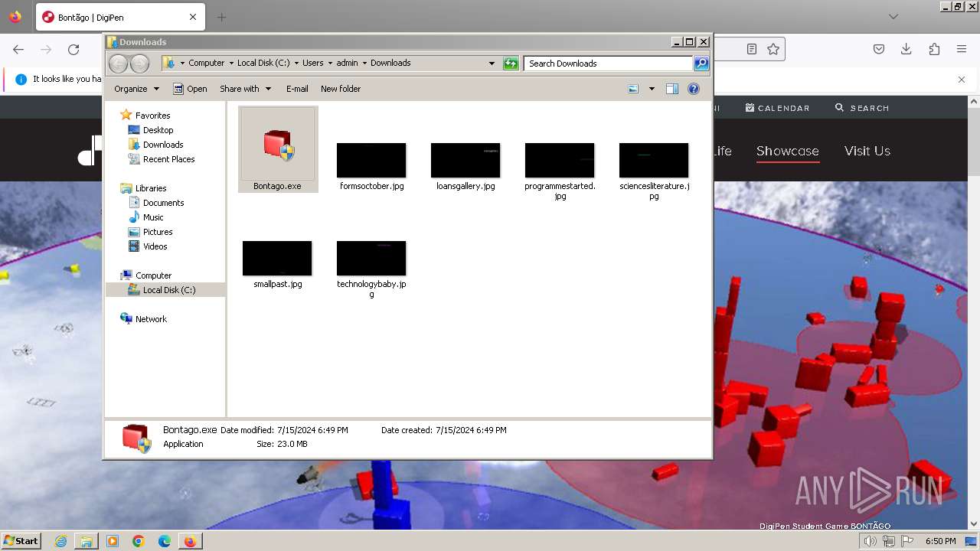Select the programmestarted.jpg thumbnail
This screenshot has width=980, height=551.
point(560,160)
